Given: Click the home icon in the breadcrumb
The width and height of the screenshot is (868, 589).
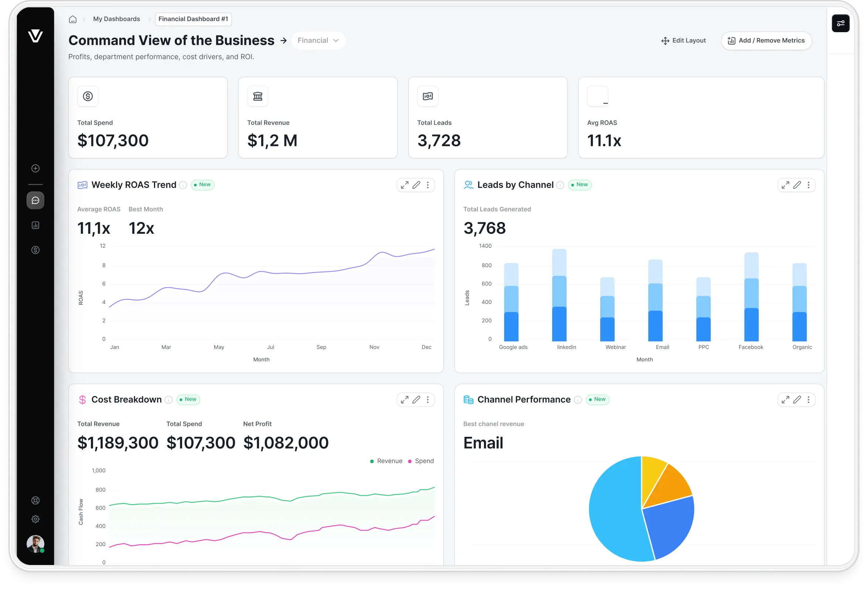Looking at the screenshot, I should pyautogui.click(x=73, y=19).
